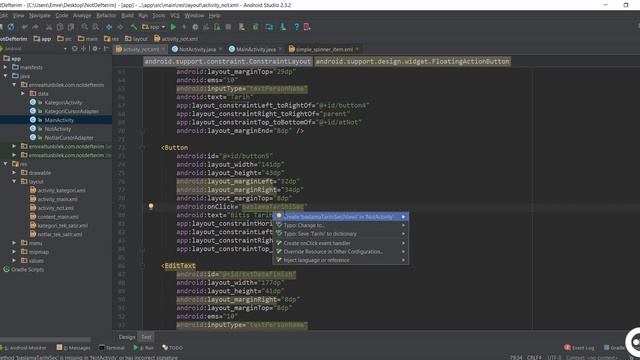The width and height of the screenshot is (640, 360).
Task: Click the Project Structure icon in toolbar
Action: tap(269, 27)
